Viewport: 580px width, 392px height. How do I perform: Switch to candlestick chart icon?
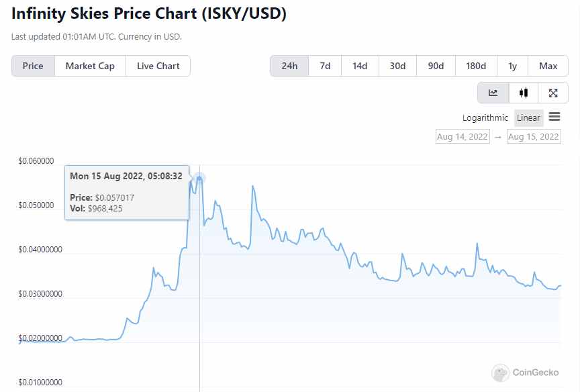(x=524, y=93)
